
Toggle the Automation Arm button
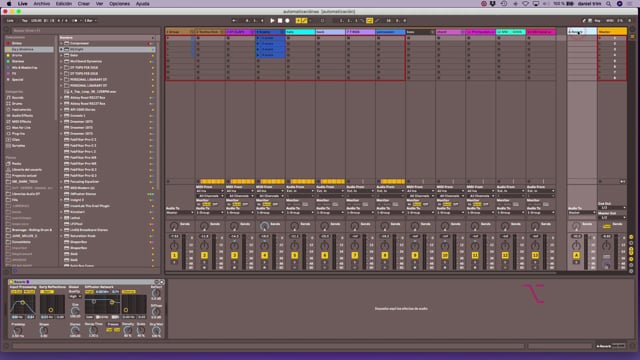304,20
